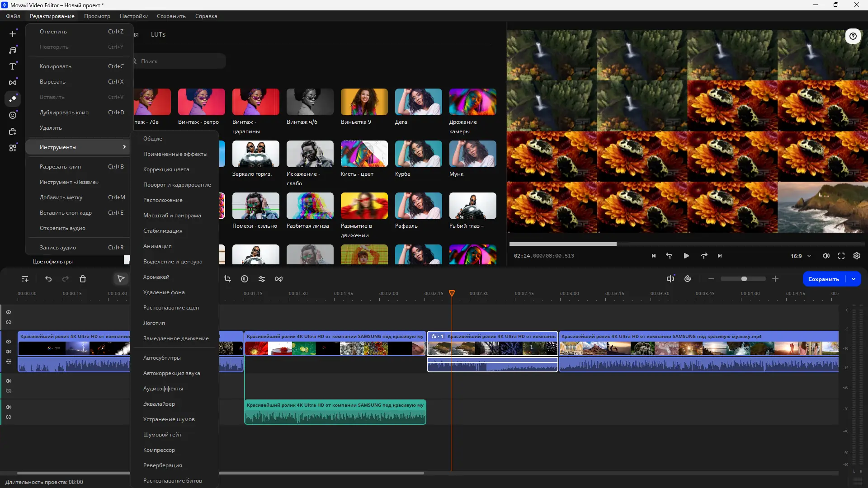Toggle visibility eye of the upper overlay track
This screenshot has width=868, height=488.
click(x=9, y=312)
